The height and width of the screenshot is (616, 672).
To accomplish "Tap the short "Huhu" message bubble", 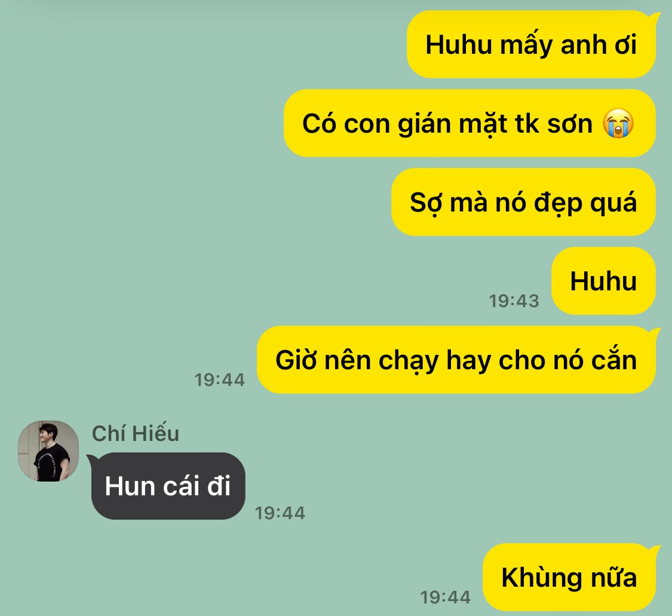I will coord(603,281).
